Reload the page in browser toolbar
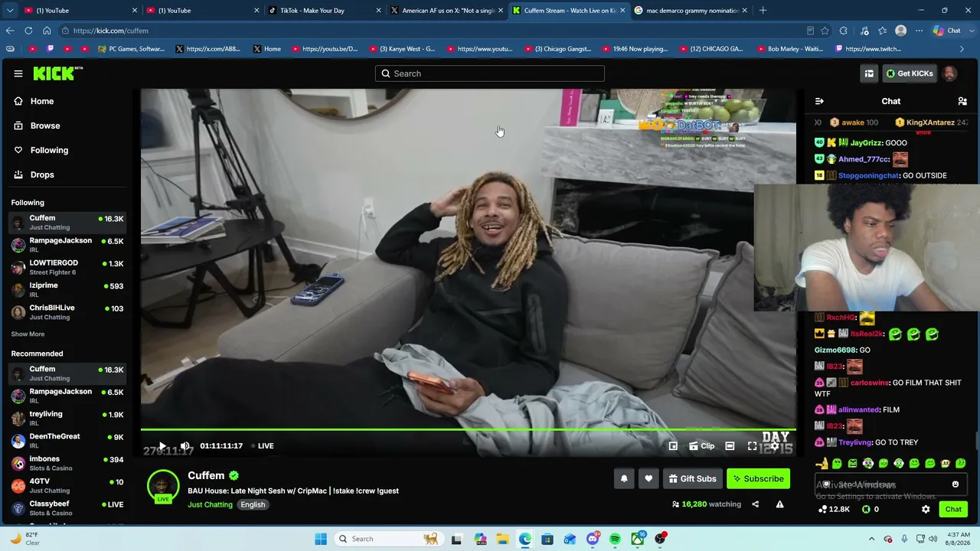 pyautogui.click(x=28, y=31)
